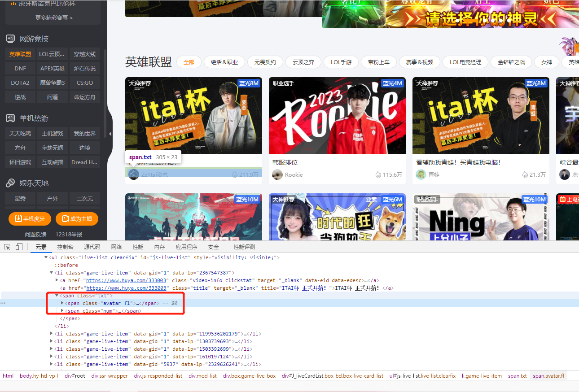Open 英雄联盟 in the sidebar game list
The height and width of the screenshot is (392, 579).
click(20, 54)
